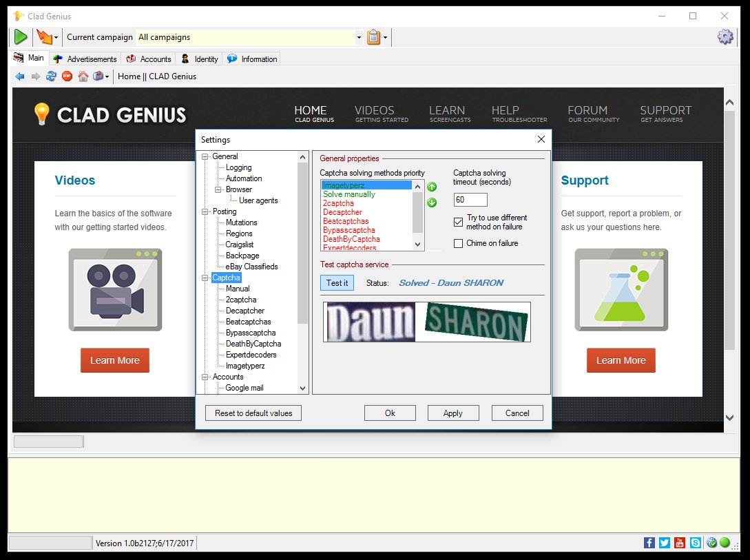Open the LEARN Screencasts nav item

pyautogui.click(x=450, y=114)
